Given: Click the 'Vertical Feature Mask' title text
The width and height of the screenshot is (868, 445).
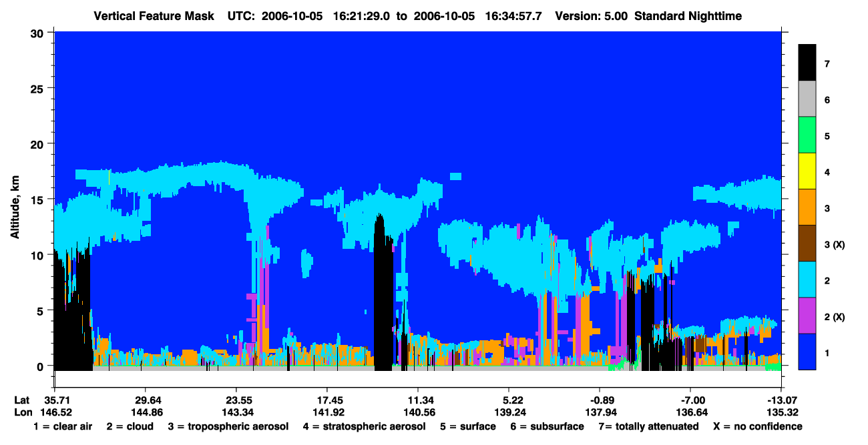Looking at the screenshot, I should pos(155,15).
